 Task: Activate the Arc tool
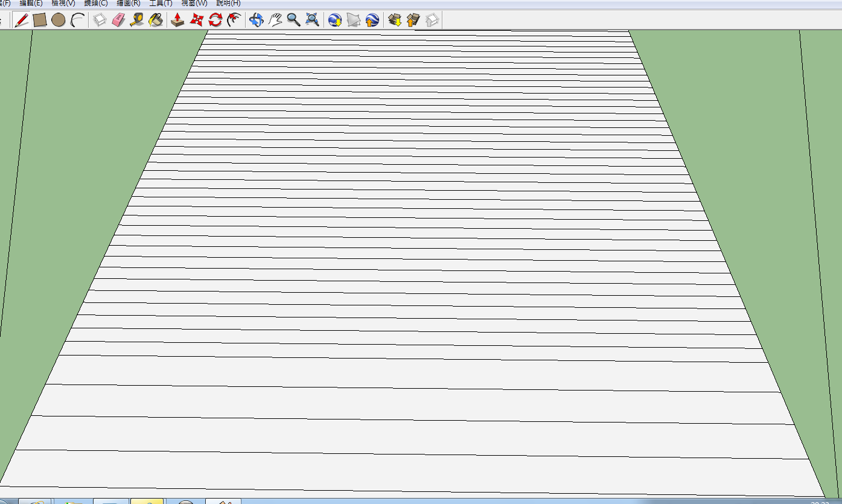tap(77, 21)
